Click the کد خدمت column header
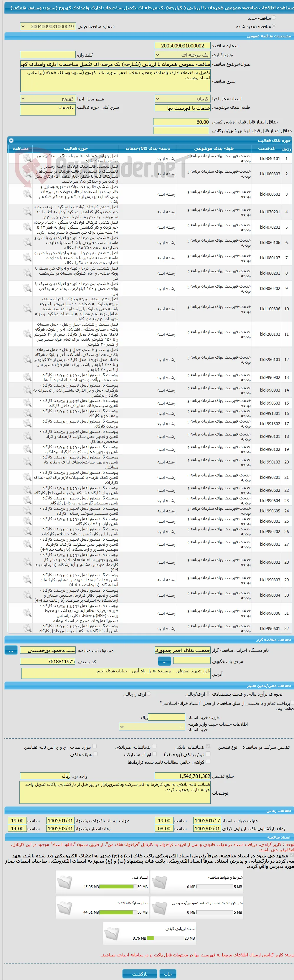 [x=267, y=149]
